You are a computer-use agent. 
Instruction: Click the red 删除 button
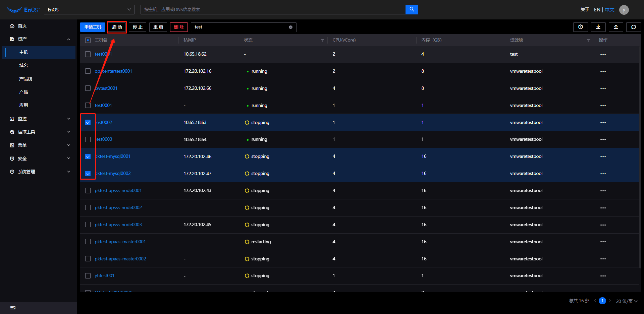[x=179, y=27]
